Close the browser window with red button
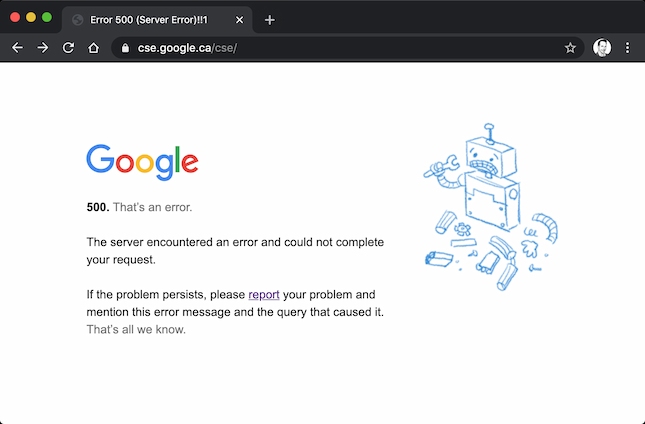 [15, 18]
